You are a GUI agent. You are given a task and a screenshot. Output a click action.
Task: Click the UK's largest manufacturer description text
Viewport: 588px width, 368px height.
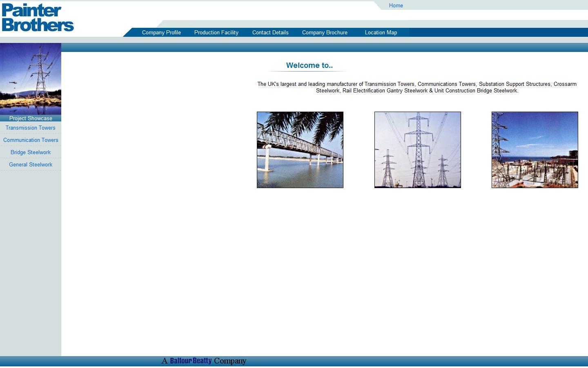416,88
